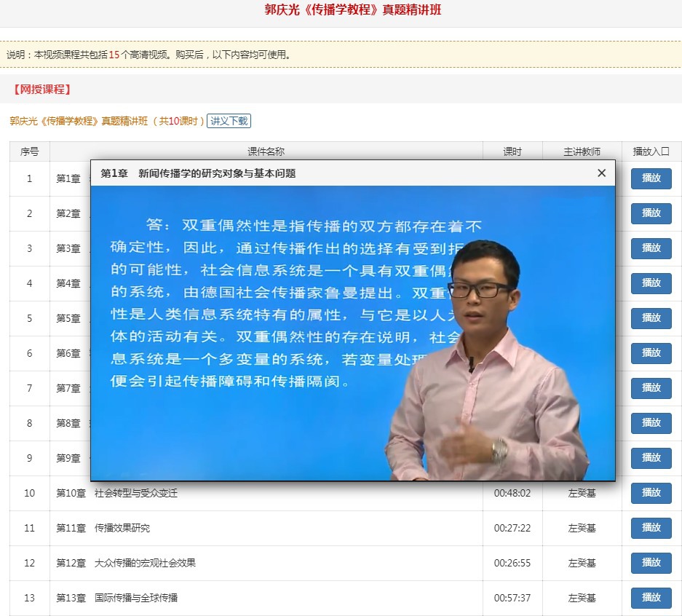
Task: Play the 第7章 lesson
Action: pos(650,388)
